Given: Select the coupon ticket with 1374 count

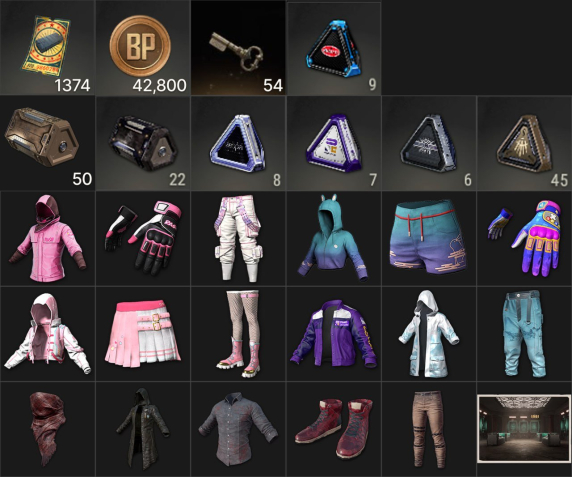Looking at the screenshot, I should click(x=47, y=48).
